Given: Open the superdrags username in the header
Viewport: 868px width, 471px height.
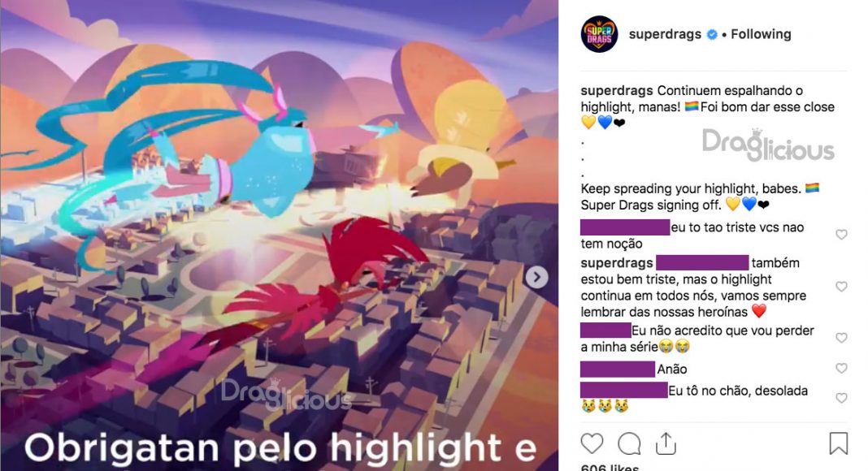Looking at the screenshot, I should click(x=665, y=34).
